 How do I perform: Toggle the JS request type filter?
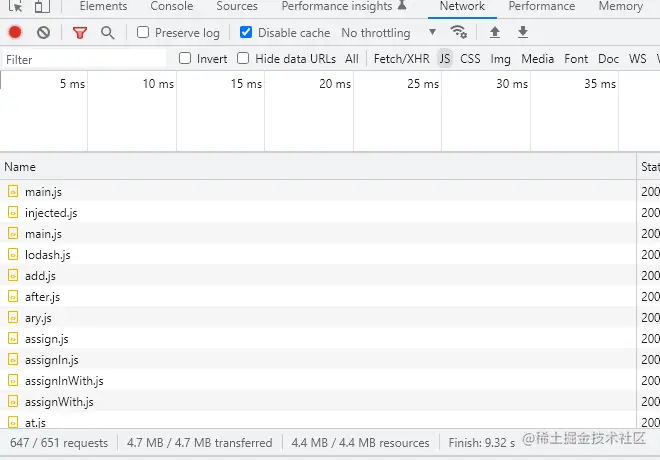[445, 58]
